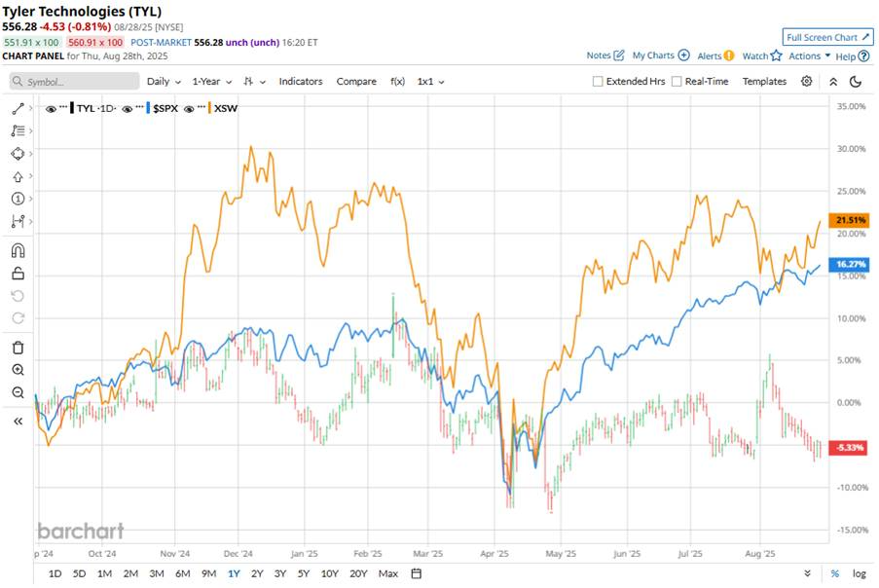The width and height of the screenshot is (879, 588).
Task: Pick the numbered annotation circle tool
Action: [18, 199]
